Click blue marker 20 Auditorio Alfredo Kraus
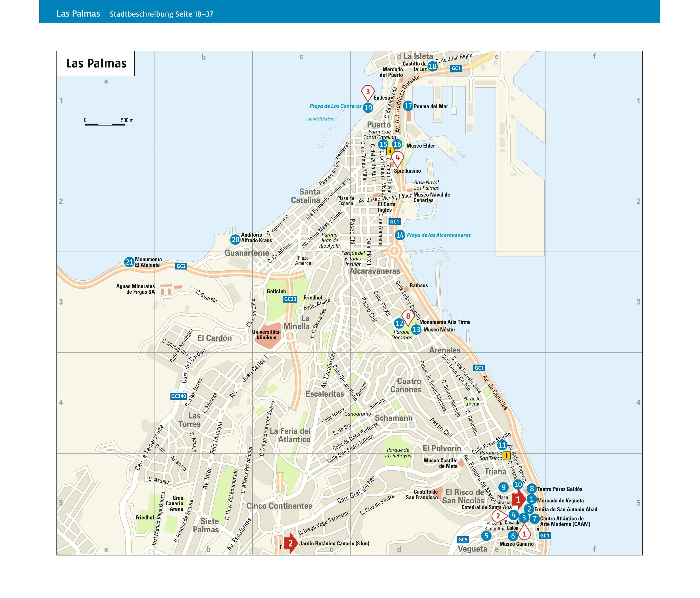 coord(235,240)
